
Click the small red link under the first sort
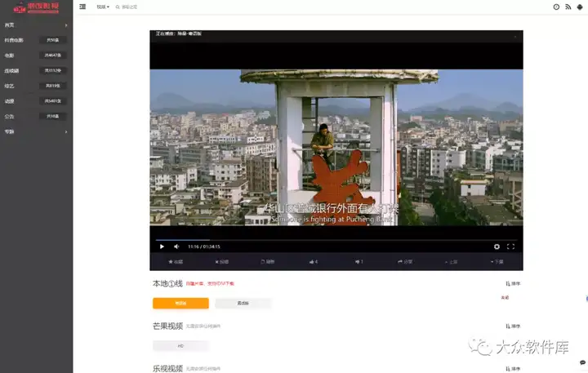pyautogui.click(x=505, y=298)
